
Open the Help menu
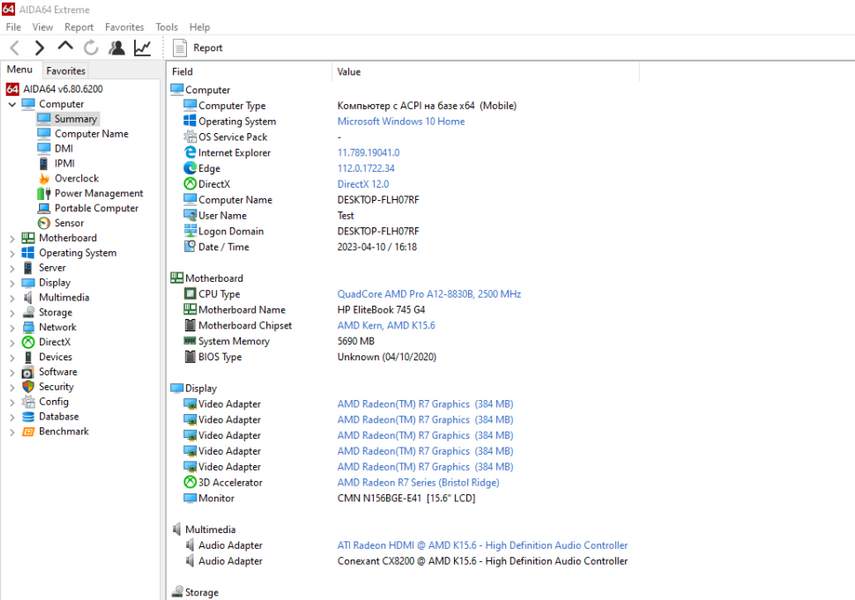pyautogui.click(x=200, y=27)
